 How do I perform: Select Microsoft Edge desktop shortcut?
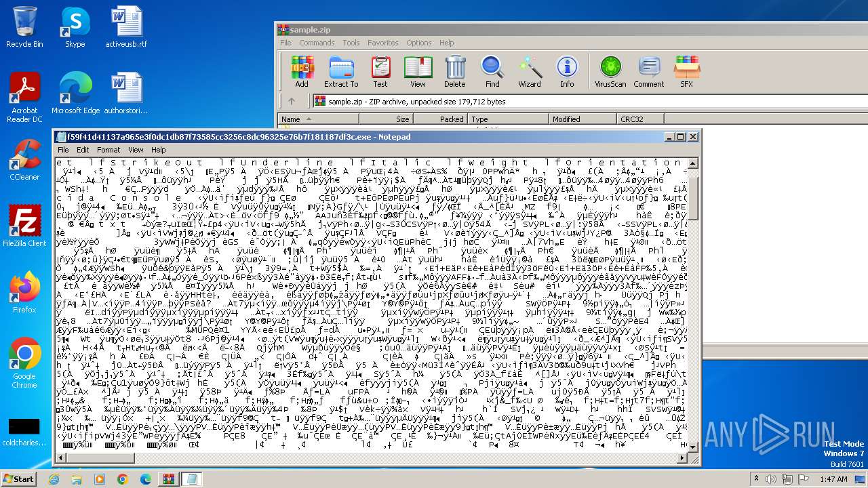(75, 94)
